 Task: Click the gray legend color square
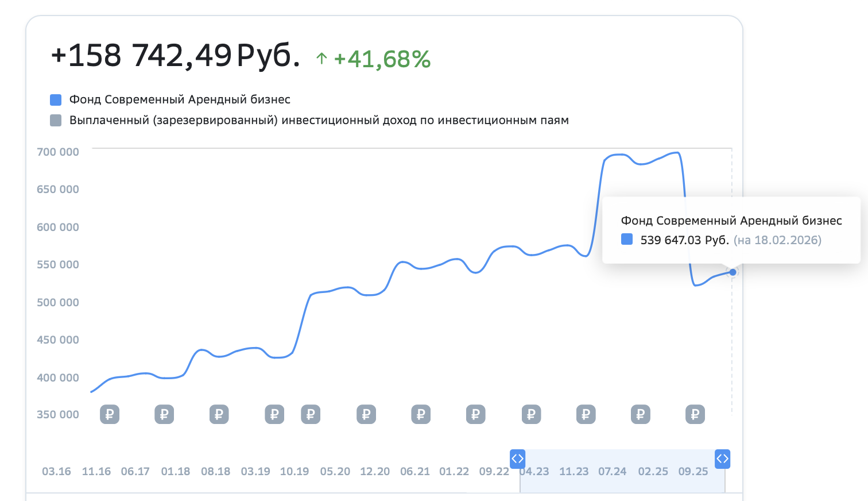56,121
